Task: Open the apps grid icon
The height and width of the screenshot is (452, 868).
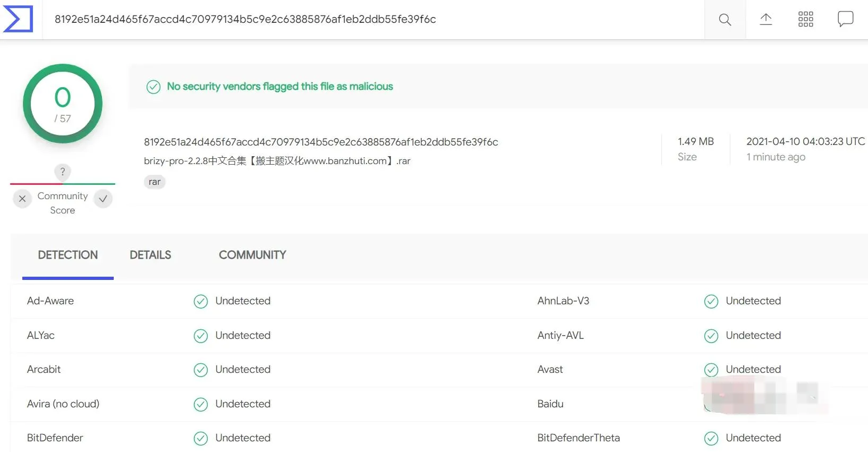Action: pyautogui.click(x=805, y=20)
